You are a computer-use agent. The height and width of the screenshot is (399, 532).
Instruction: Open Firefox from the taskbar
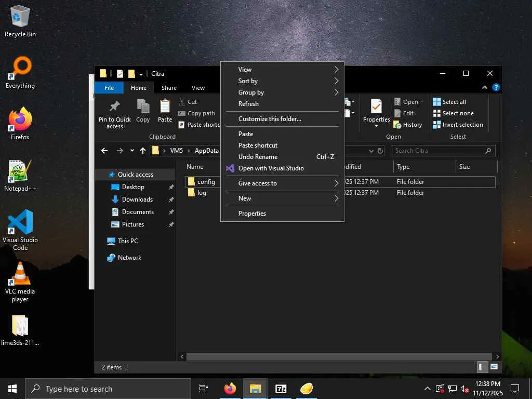coord(230,389)
